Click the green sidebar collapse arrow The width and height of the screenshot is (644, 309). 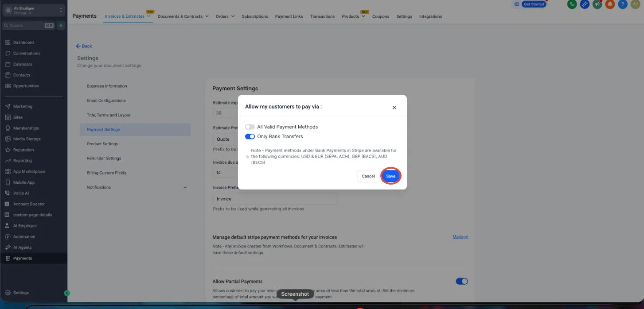point(66,293)
